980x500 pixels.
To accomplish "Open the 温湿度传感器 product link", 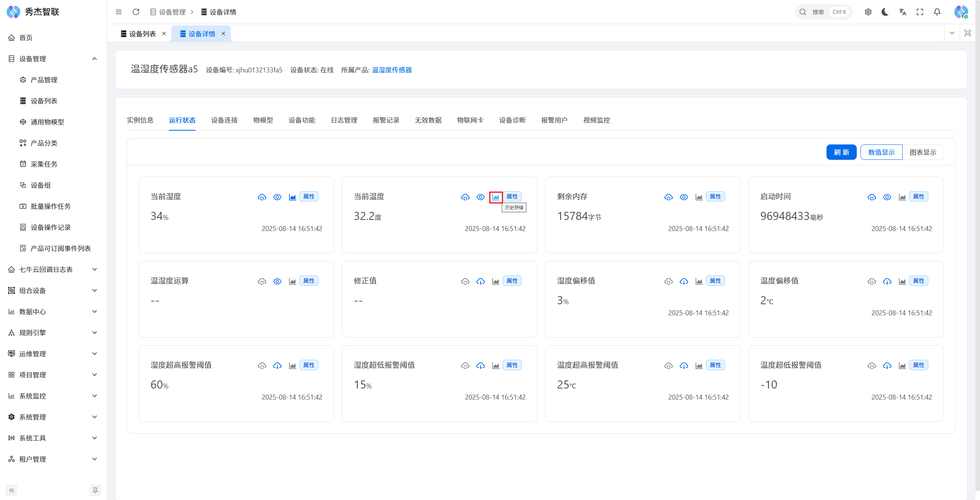I will 392,70.
